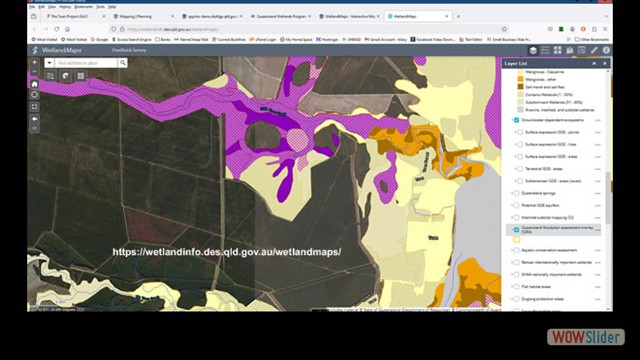
Task: Expand the Fish habitat areas layer
Action: click(x=512, y=287)
